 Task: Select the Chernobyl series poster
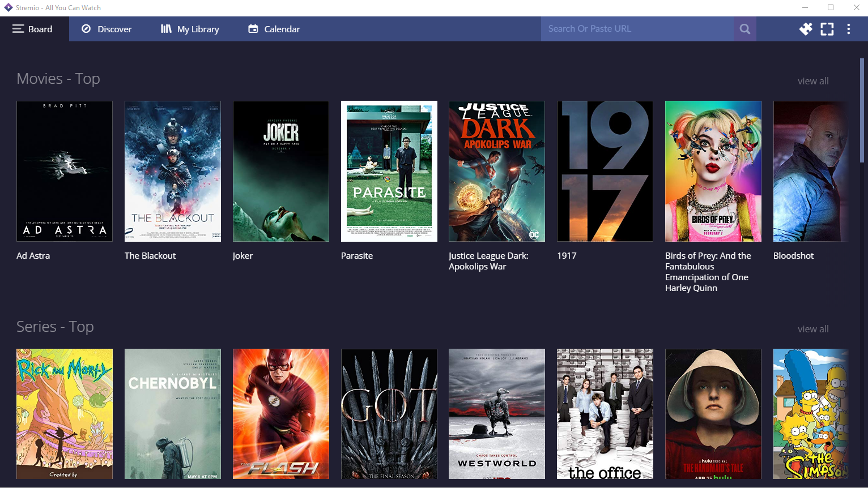(173, 414)
